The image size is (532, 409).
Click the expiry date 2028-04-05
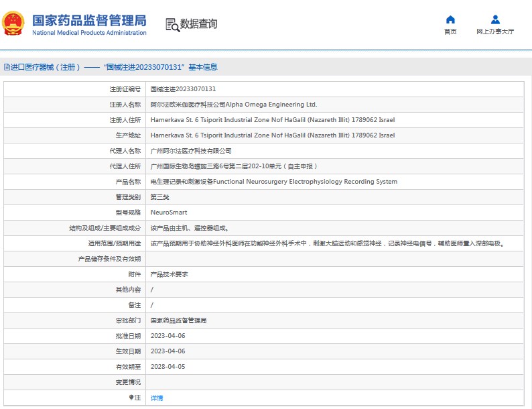click(x=168, y=367)
